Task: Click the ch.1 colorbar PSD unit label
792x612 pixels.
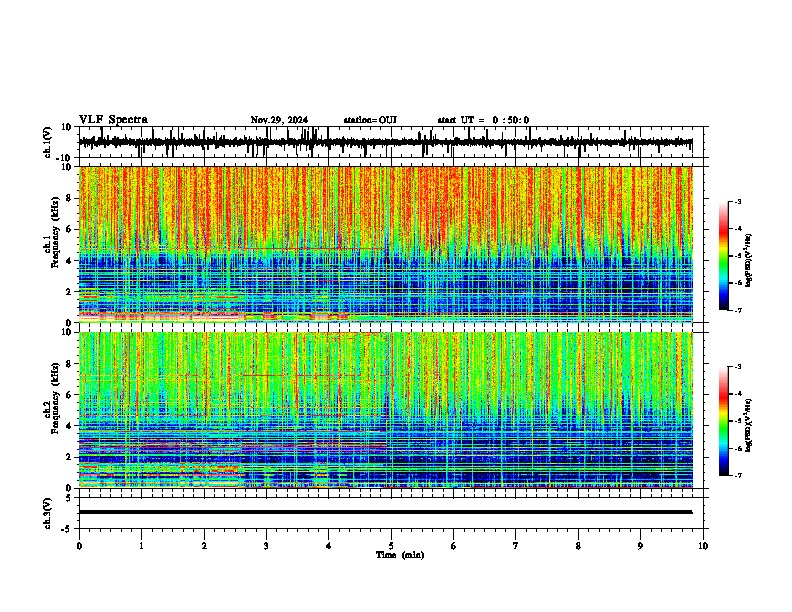Action: click(x=749, y=260)
